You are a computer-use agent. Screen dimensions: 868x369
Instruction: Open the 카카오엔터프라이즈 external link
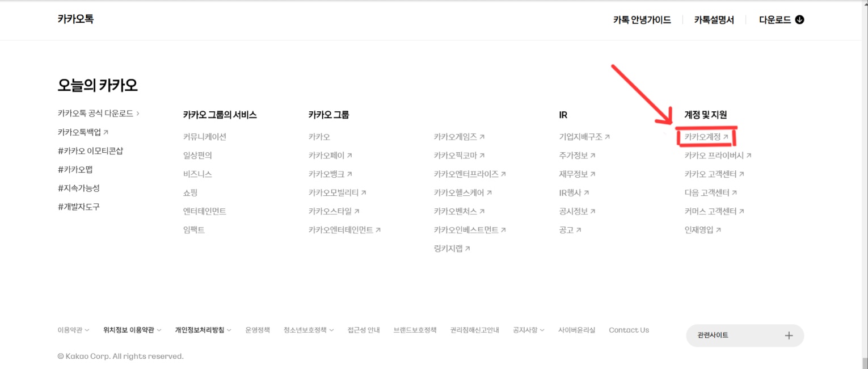(x=470, y=174)
